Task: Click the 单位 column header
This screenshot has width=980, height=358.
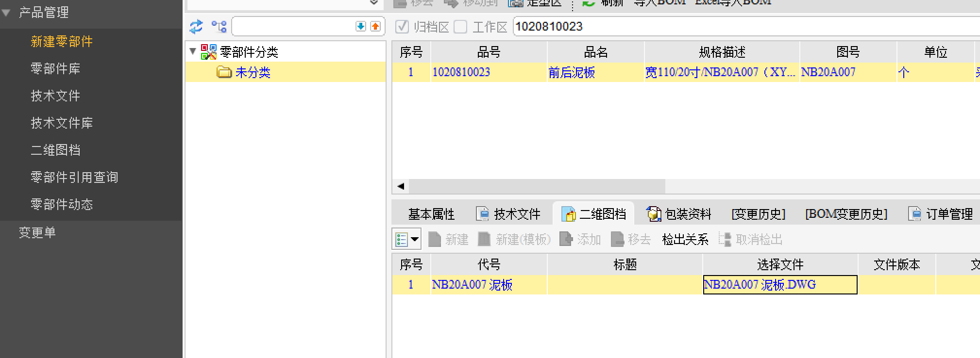Action: click(936, 52)
